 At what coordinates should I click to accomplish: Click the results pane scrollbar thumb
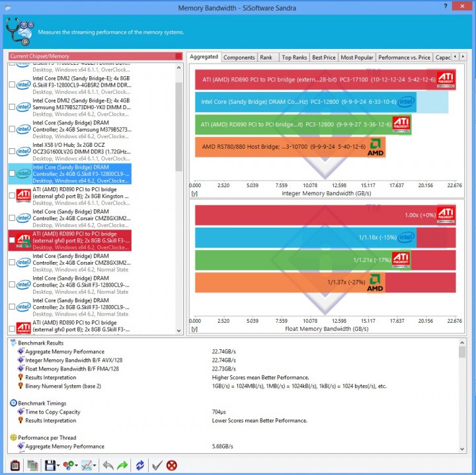pyautogui.click(x=462, y=352)
